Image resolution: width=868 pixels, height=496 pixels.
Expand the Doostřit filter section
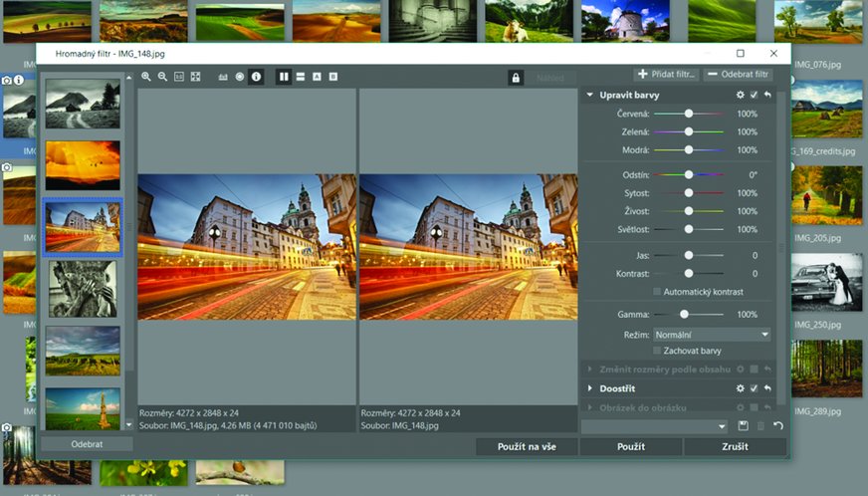(x=589, y=388)
